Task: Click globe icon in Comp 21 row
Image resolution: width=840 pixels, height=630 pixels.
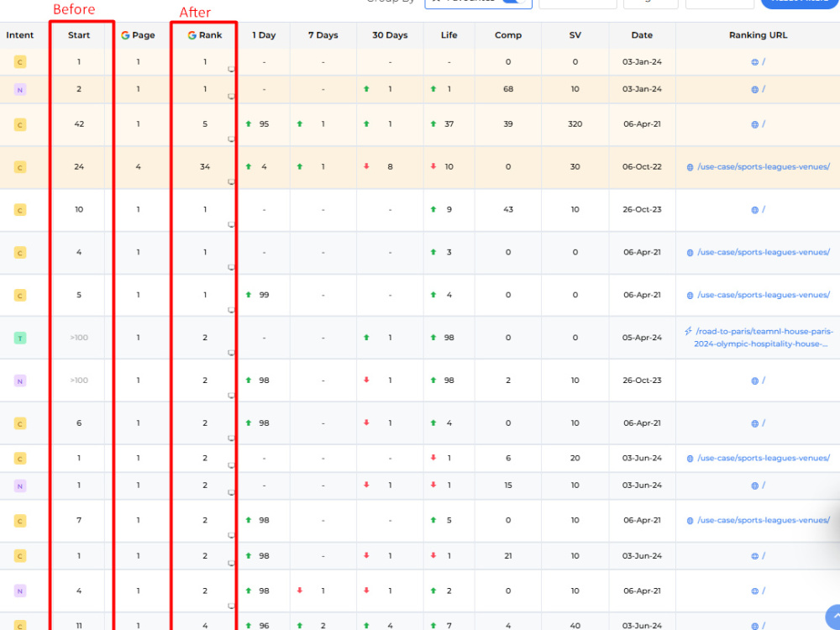Action: click(x=755, y=556)
